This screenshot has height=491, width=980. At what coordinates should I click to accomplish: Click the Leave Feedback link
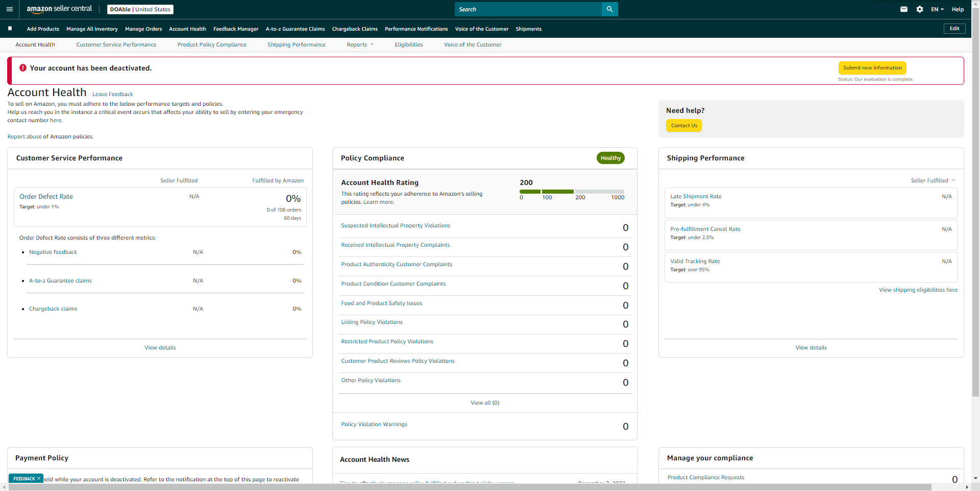pyautogui.click(x=113, y=94)
